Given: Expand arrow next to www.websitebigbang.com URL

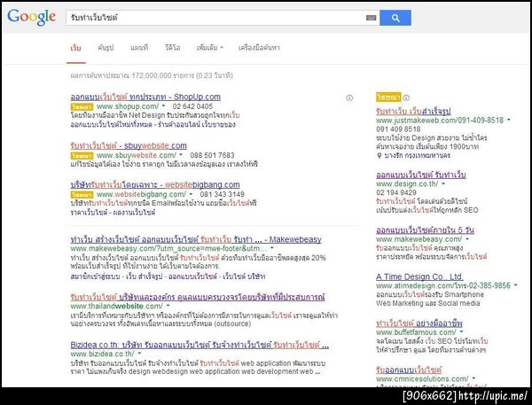Looking at the screenshot, I should tap(191, 194).
